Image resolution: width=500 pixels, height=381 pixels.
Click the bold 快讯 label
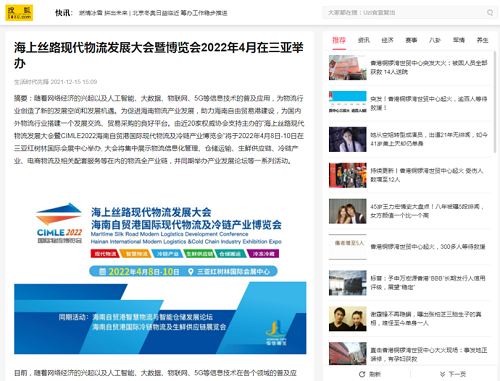click(x=64, y=13)
